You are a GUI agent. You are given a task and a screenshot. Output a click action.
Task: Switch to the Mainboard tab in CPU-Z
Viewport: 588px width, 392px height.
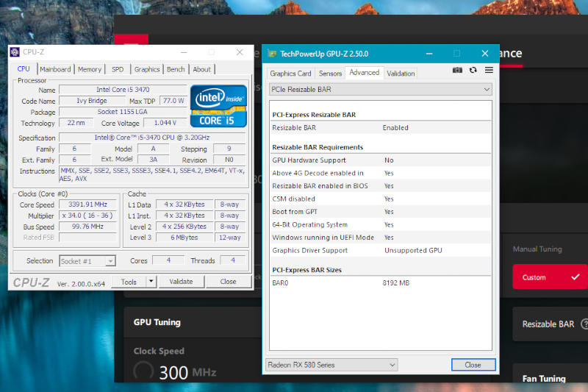(55, 69)
